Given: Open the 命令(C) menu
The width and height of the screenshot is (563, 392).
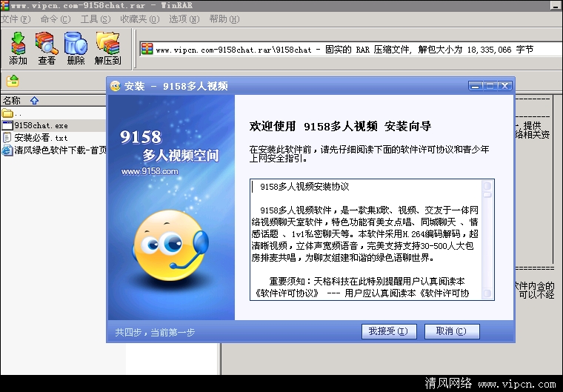Looking at the screenshot, I should click(x=56, y=19).
